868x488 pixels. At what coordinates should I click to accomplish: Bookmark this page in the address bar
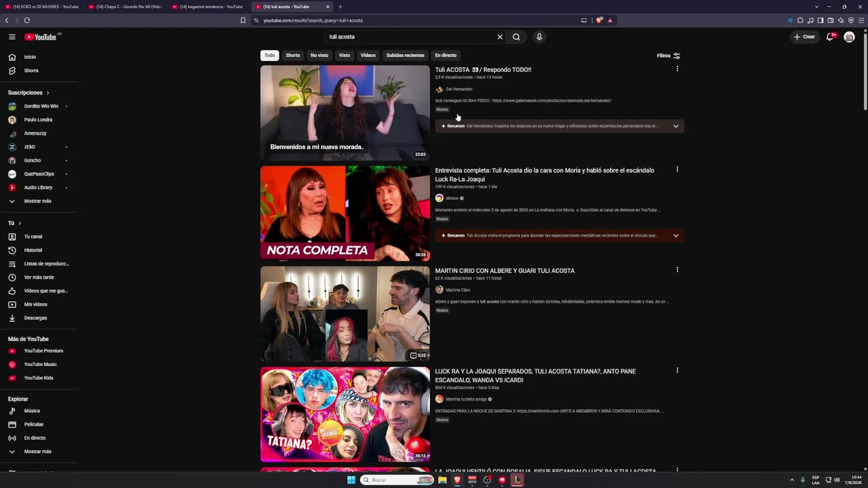(x=243, y=20)
